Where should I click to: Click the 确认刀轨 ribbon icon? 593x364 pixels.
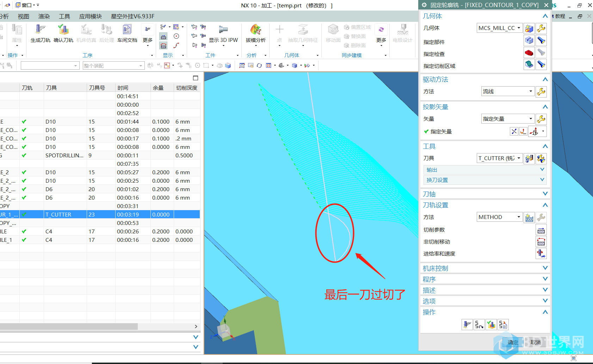pos(63,33)
